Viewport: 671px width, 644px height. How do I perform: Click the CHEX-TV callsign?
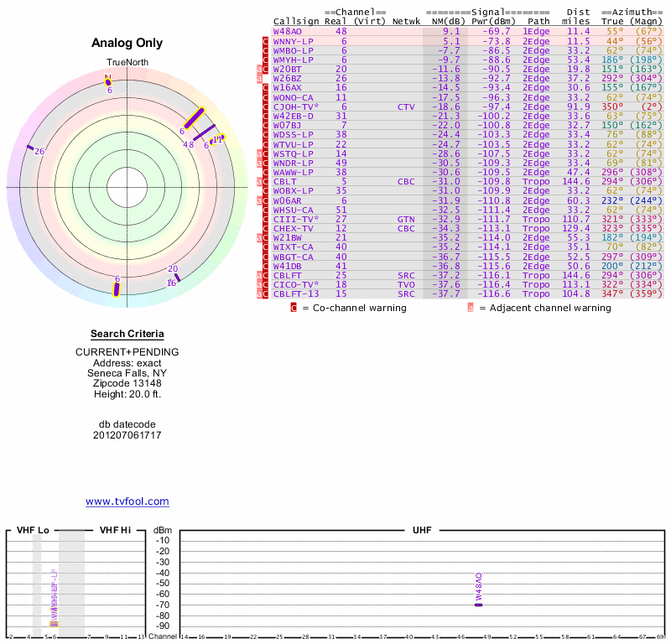pos(293,228)
